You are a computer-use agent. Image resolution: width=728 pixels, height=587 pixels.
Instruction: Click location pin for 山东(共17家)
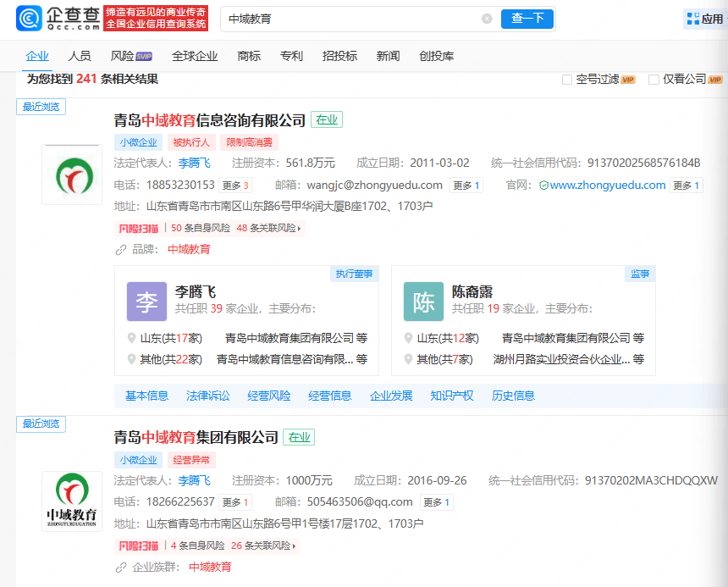pos(132,338)
